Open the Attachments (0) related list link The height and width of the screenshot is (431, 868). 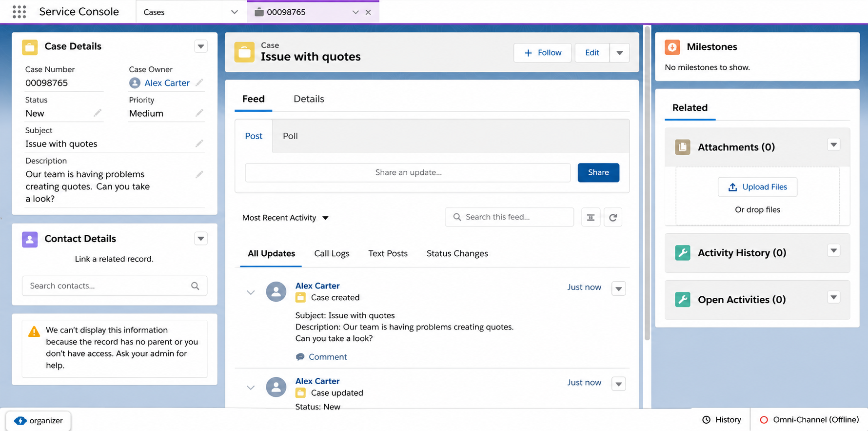pos(736,147)
